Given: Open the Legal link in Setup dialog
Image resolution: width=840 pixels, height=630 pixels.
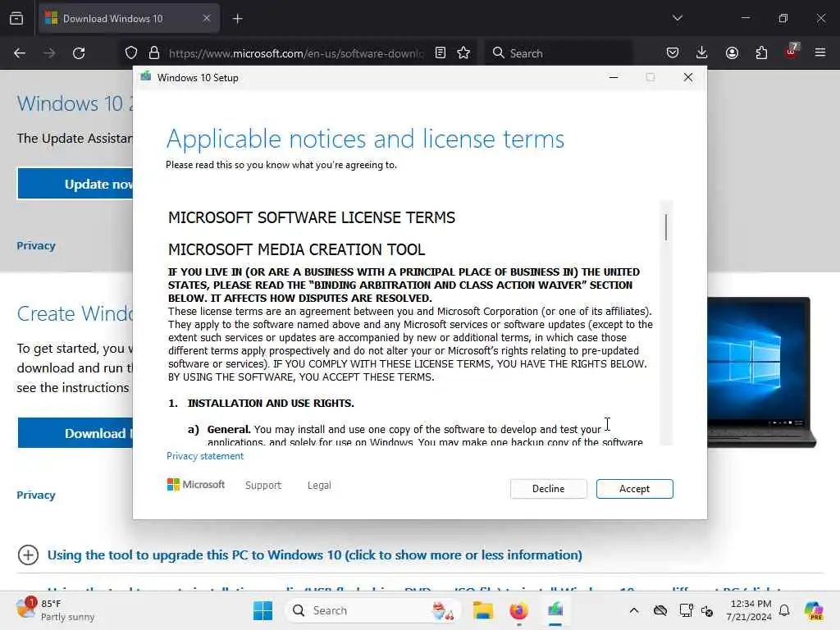Looking at the screenshot, I should 319,485.
